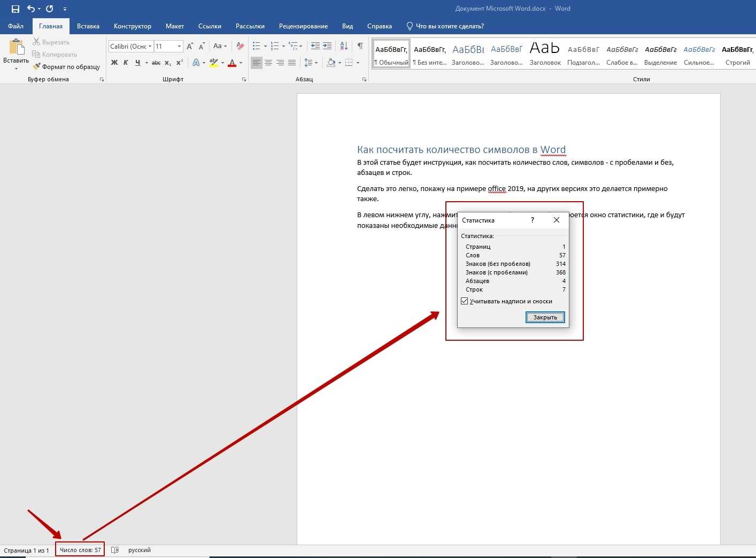Click the Text Effects (glowing A) icon
756x558 pixels.
pos(196,63)
